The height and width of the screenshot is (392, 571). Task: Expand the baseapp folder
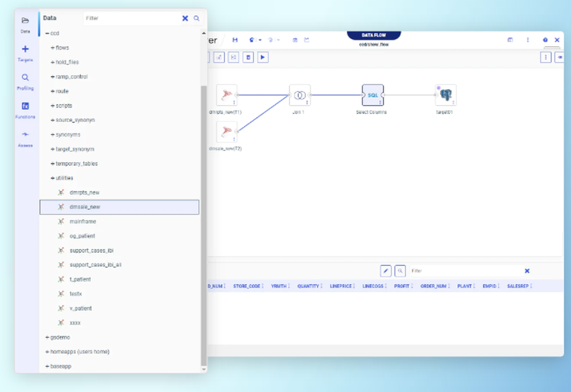click(47, 366)
